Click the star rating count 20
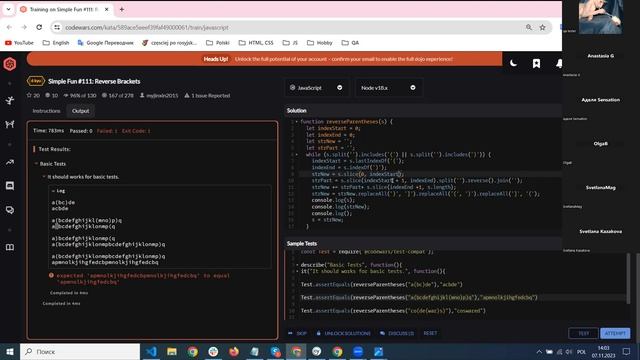Viewport: 640px width, 360px height. click(x=33, y=96)
